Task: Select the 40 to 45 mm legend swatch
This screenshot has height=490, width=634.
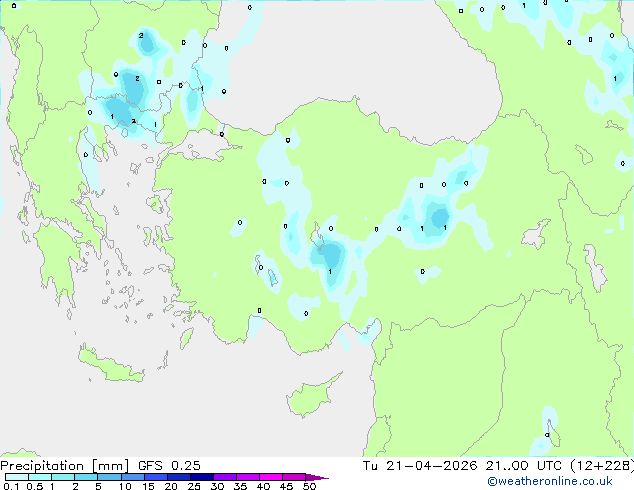Action: [271, 477]
